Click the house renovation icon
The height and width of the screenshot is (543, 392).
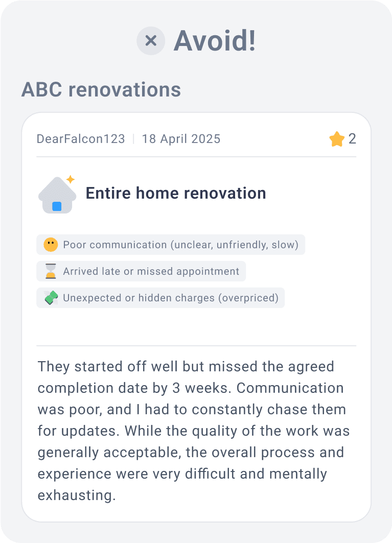pyautogui.click(x=57, y=196)
